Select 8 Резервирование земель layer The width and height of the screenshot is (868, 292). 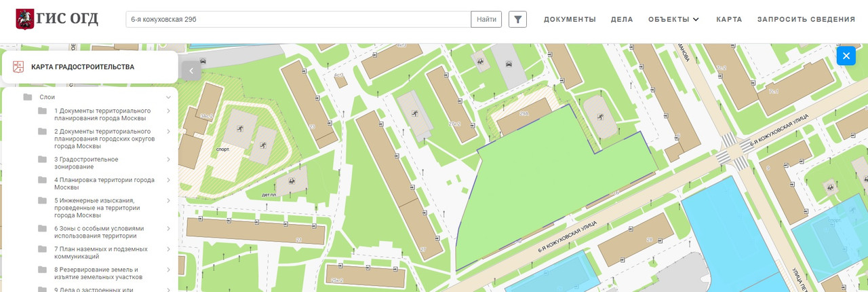click(x=98, y=273)
